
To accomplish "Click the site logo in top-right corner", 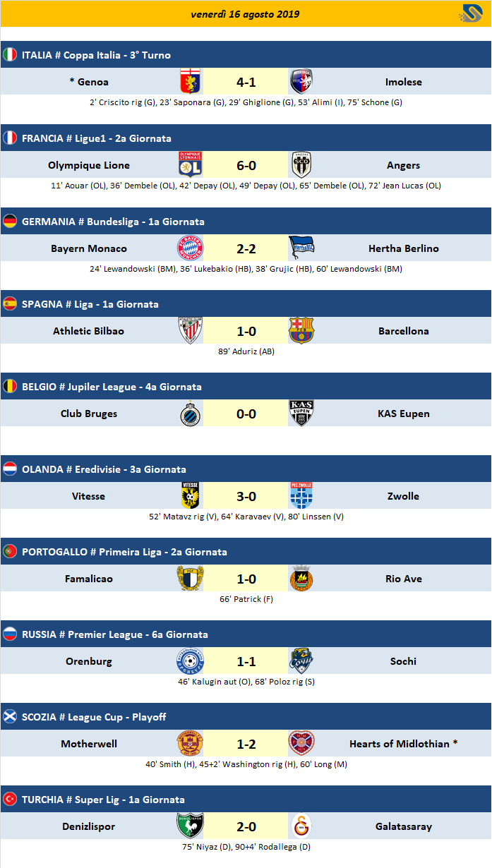I will tap(471, 13).
